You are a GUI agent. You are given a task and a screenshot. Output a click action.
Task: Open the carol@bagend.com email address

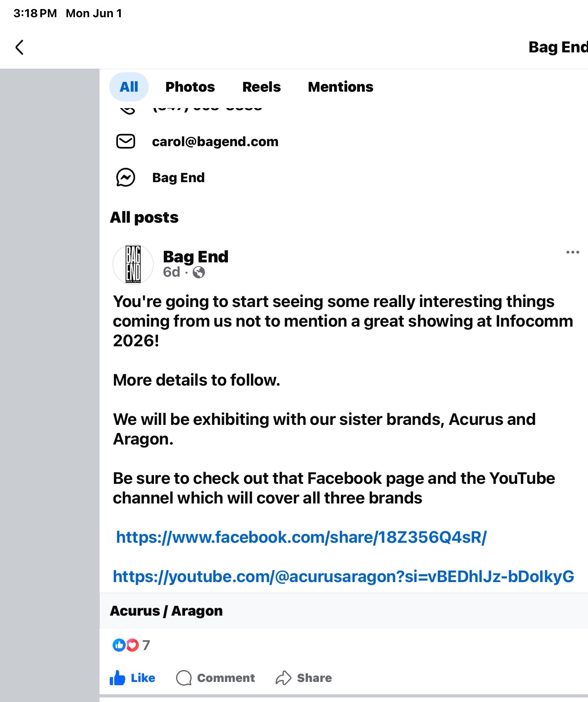[x=215, y=142]
